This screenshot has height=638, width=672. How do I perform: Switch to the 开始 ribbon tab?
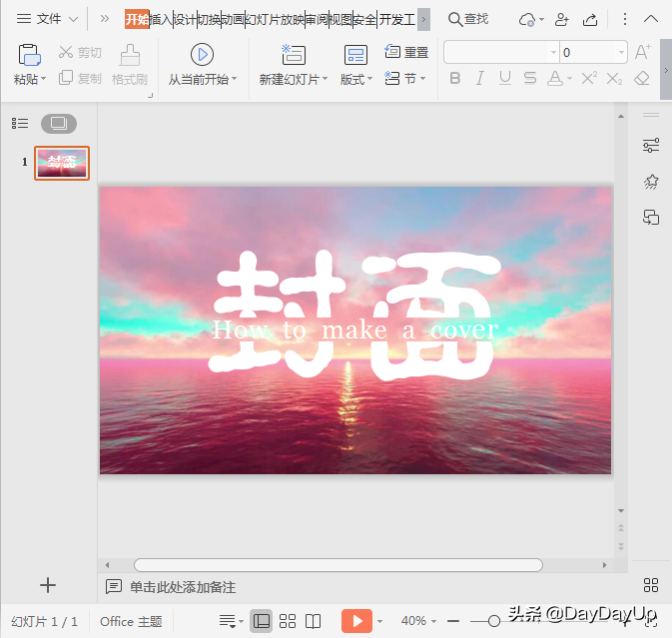click(137, 19)
